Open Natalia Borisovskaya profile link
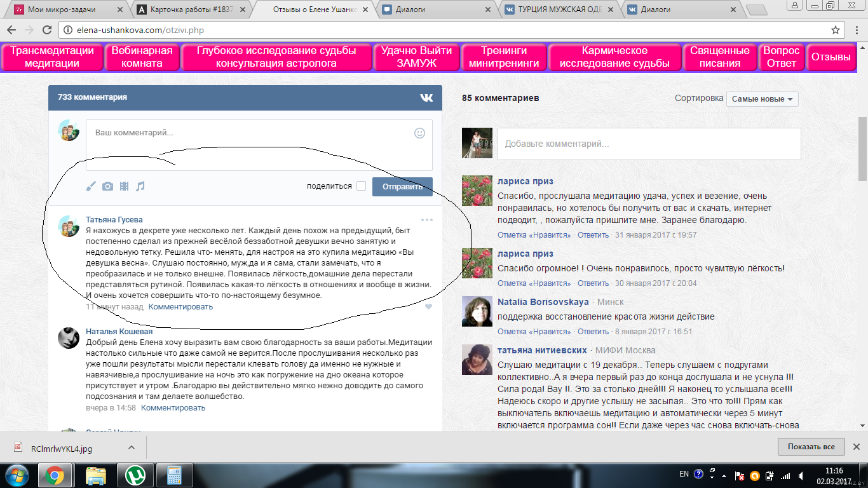This screenshot has width=868, height=488. coord(543,302)
